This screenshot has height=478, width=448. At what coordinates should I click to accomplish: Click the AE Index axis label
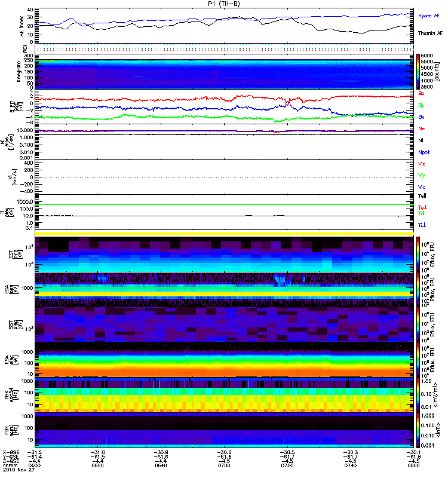[22, 26]
